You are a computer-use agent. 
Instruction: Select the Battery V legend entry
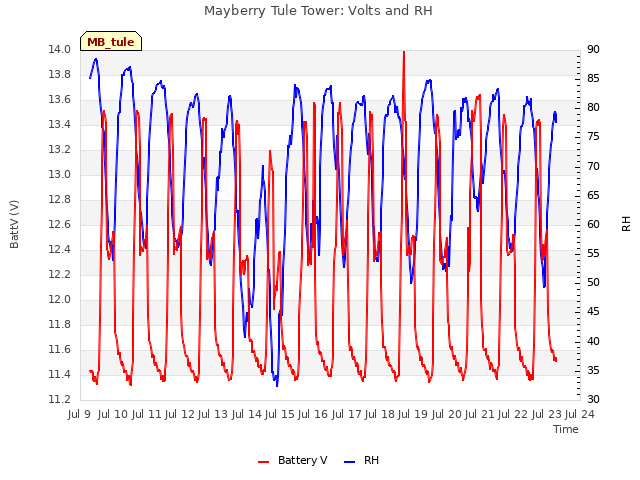coord(292,460)
